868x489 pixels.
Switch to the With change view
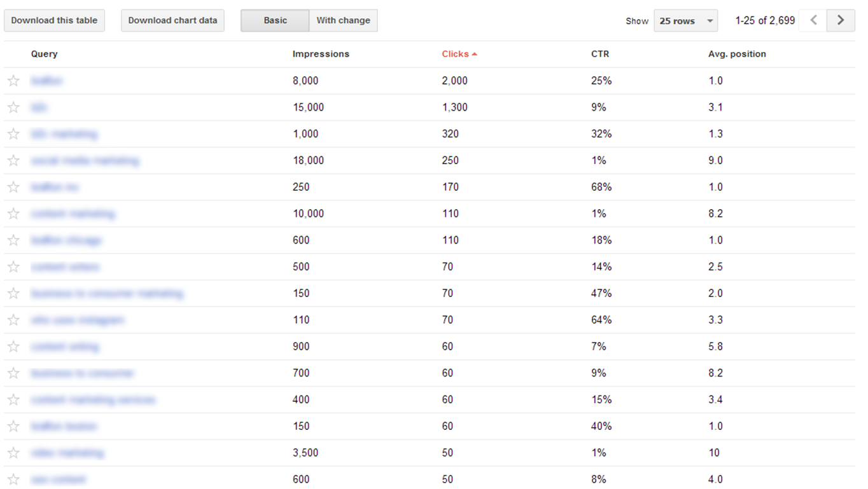(343, 20)
